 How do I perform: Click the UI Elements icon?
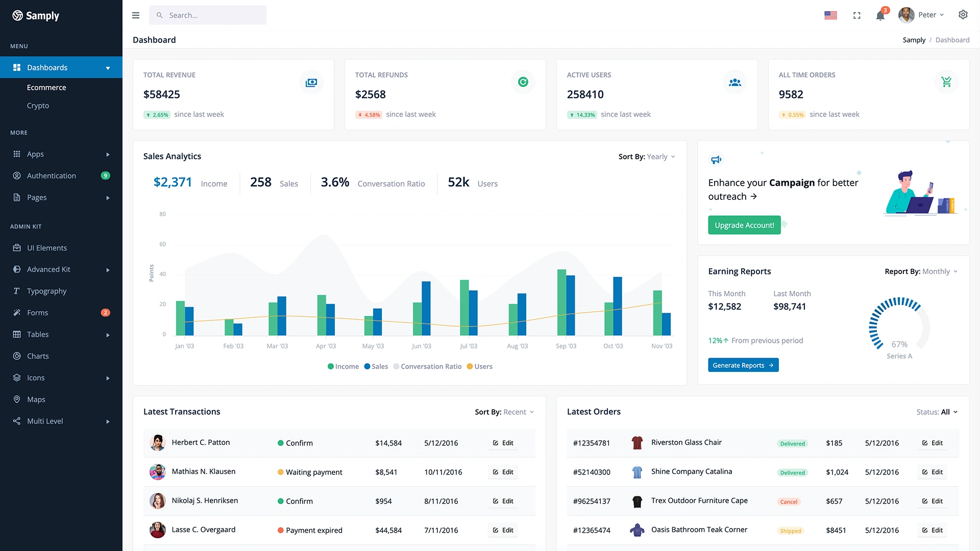[x=17, y=248]
